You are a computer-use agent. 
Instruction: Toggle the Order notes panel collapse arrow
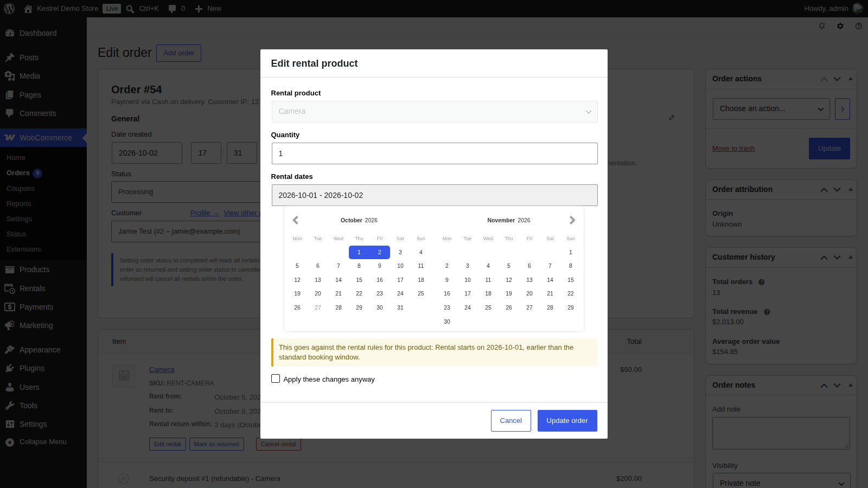point(851,386)
